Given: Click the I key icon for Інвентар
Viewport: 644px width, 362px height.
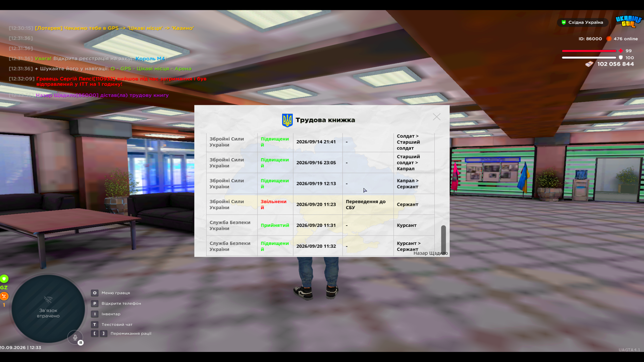Looking at the screenshot, I should pyautogui.click(x=95, y=314).
